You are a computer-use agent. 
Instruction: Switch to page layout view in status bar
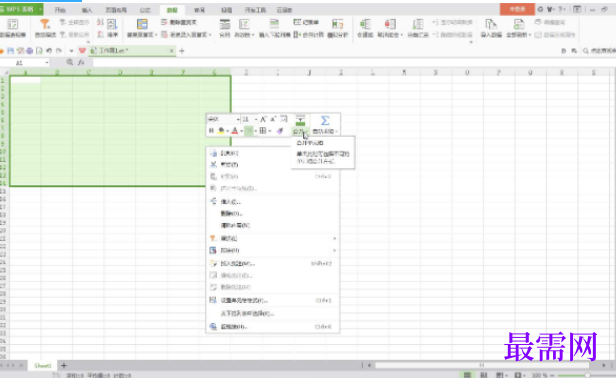(x=484, y=375)
